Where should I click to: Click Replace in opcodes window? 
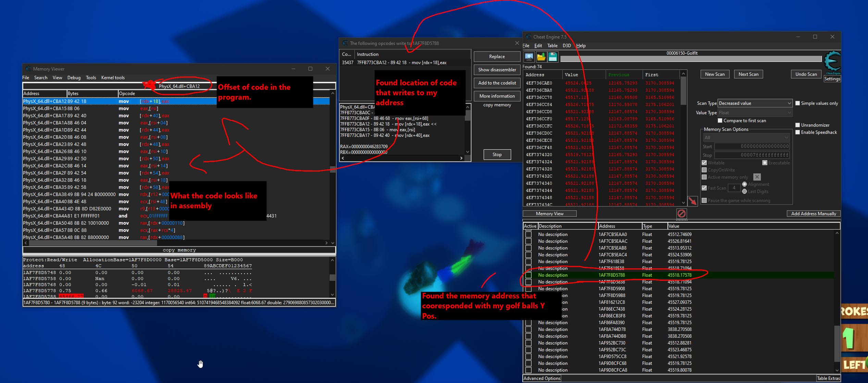tap(497, 57)
